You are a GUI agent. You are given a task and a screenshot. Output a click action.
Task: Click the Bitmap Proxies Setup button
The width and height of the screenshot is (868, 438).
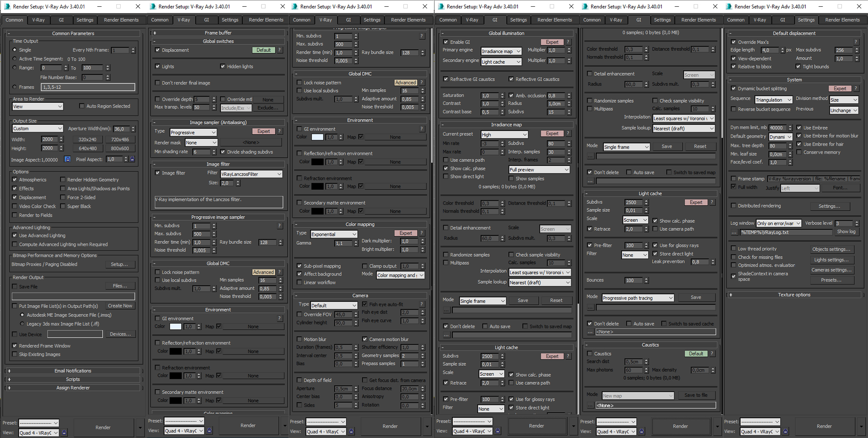click(x=119, y=264)
